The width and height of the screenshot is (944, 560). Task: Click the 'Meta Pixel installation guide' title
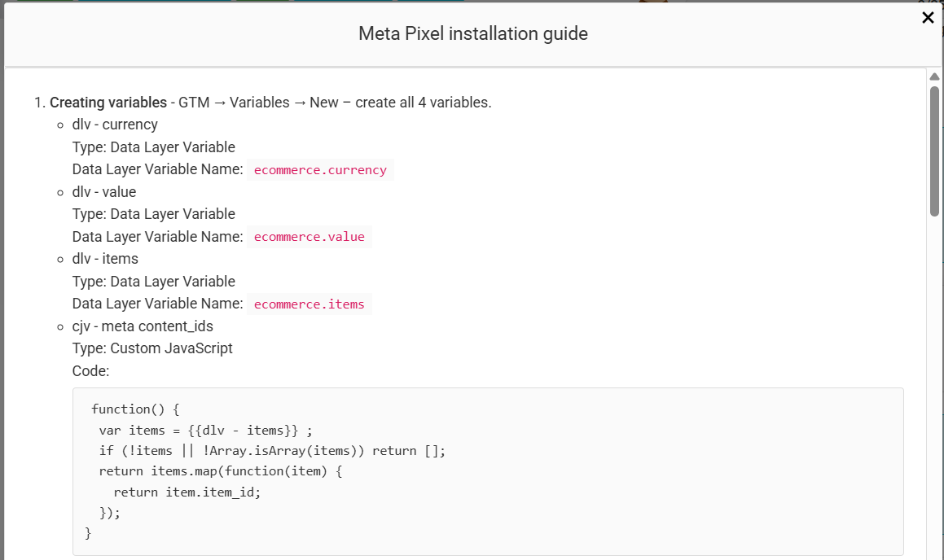click(x=473, y=33)
